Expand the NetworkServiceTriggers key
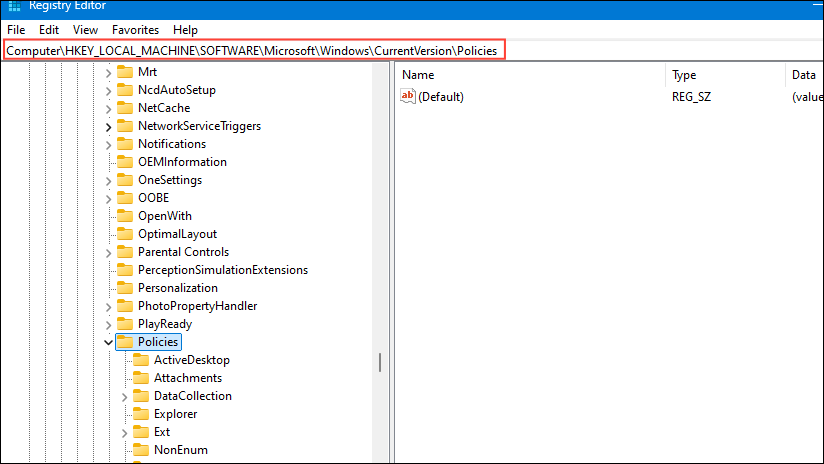The height and width of the screenshot is (464, 824). tap(108, 127)
